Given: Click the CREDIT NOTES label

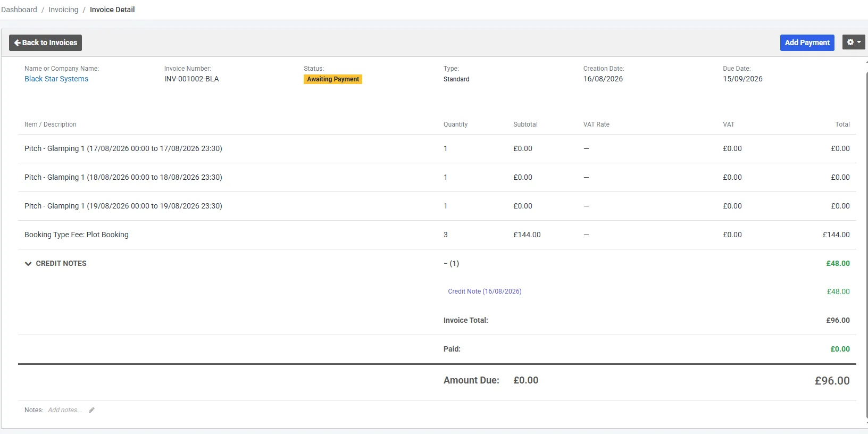Looking at the screenshot, I should coord(61,263).
